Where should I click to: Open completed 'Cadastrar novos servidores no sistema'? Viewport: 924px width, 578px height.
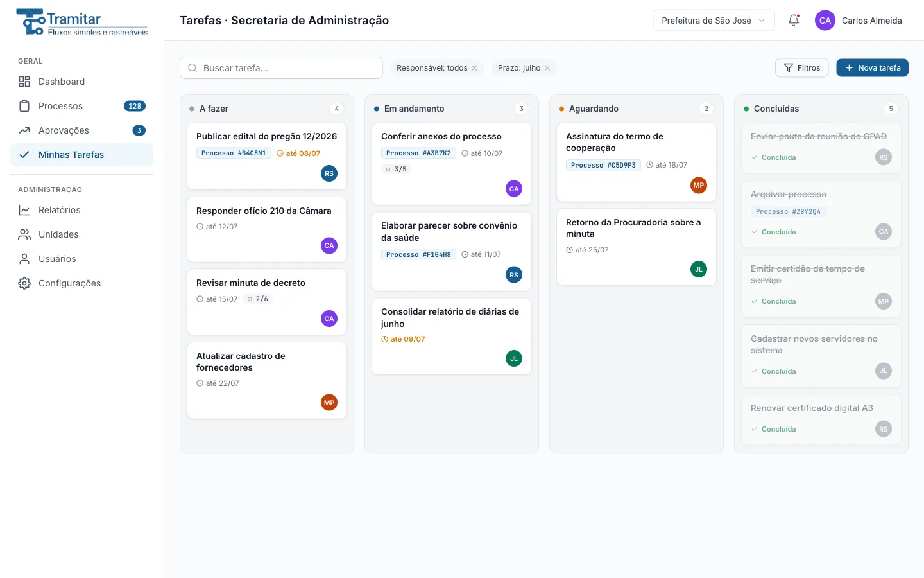821,356
